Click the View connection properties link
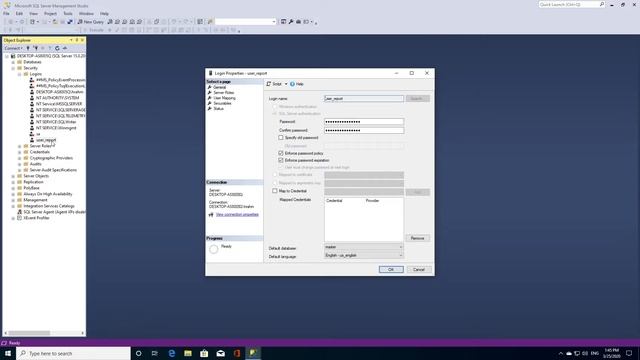The width and height of the screenshot is (640, 360). 237,215
